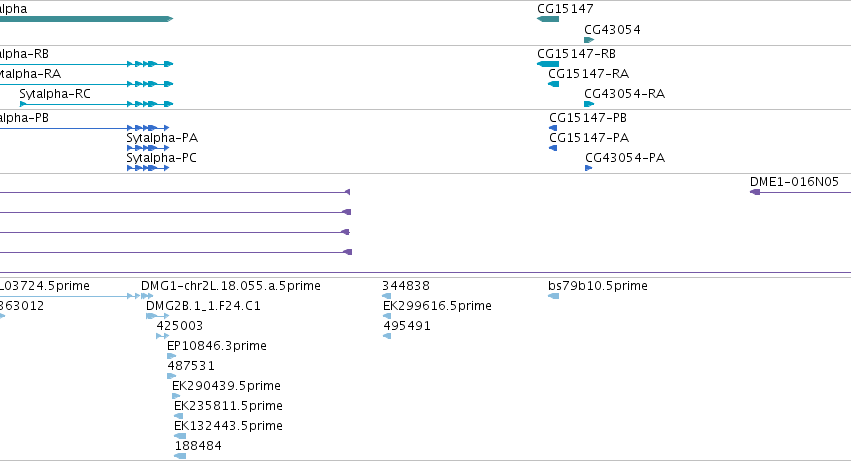The height and width of the screenshot is (461, 851).
Task: Click the DME1-016N05 clone arrowhead
Action: [754, 192]
